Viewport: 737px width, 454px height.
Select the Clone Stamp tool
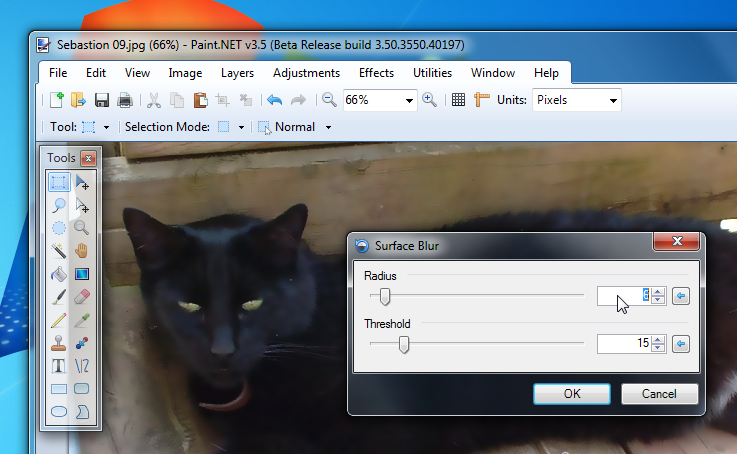click(x=59, y=343)
